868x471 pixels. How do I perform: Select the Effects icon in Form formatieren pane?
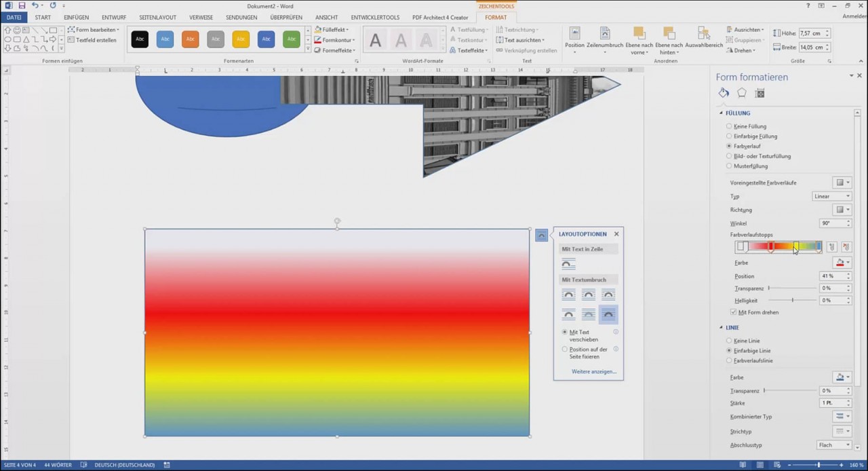(741, 93)
